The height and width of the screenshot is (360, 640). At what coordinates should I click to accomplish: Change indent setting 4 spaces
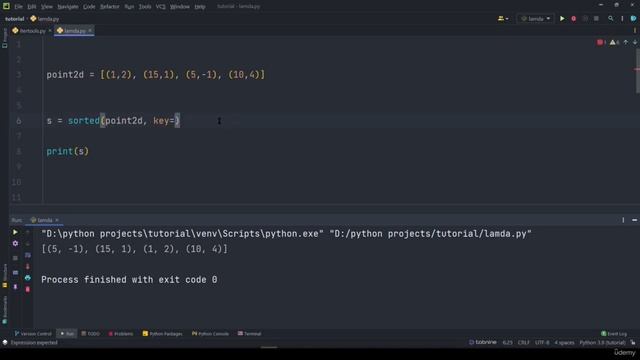coord(564,342)
